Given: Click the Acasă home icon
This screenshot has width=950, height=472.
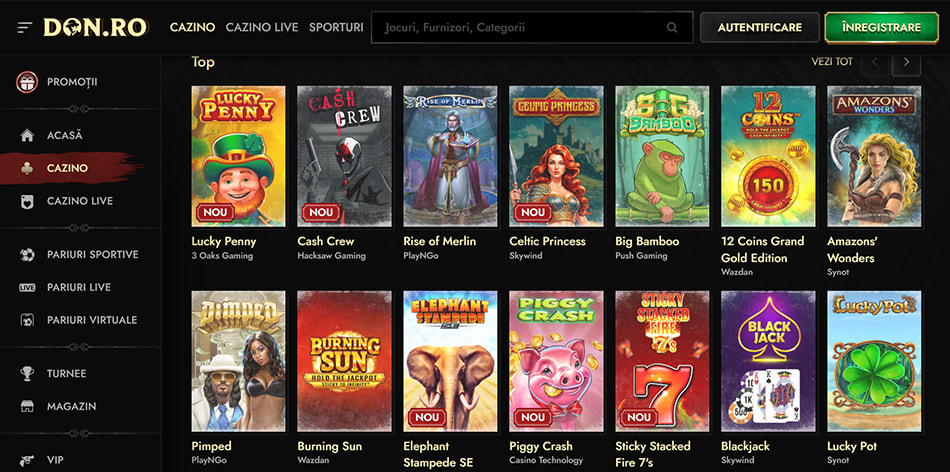Looking at the screenshot, I should [27, 135].
